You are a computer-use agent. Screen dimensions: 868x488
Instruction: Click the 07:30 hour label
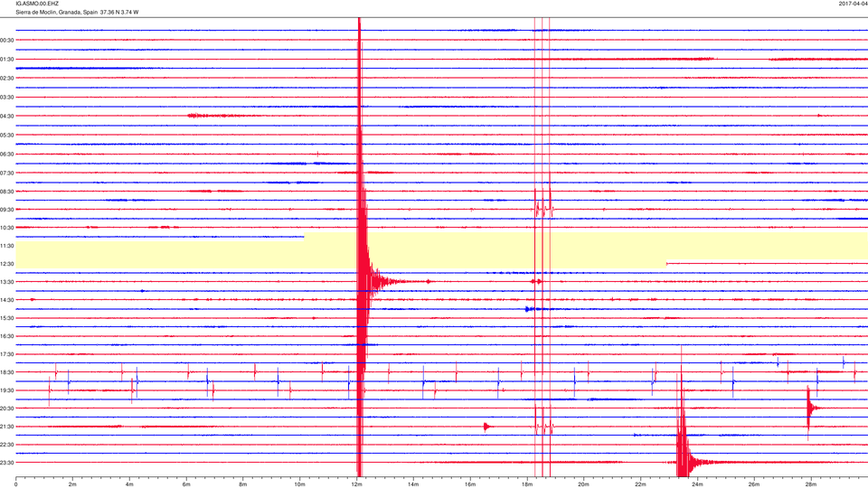pos(7,174)
